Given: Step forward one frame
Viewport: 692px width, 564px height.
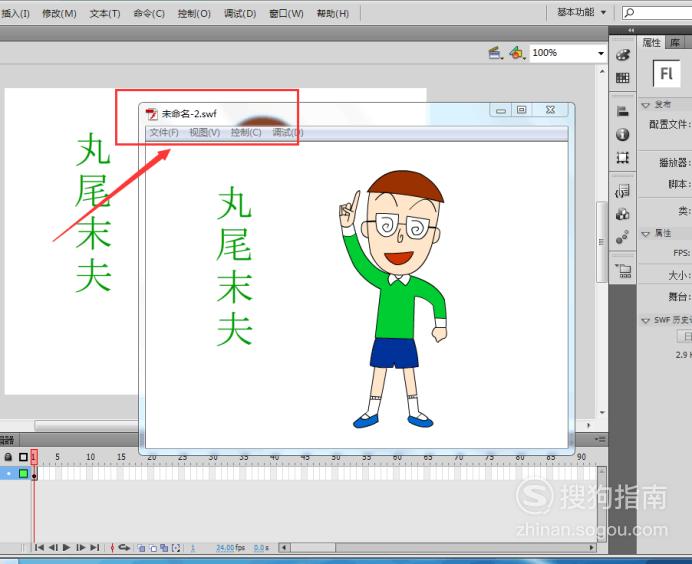Looking at the screenshot, I should tap(80, 548).
